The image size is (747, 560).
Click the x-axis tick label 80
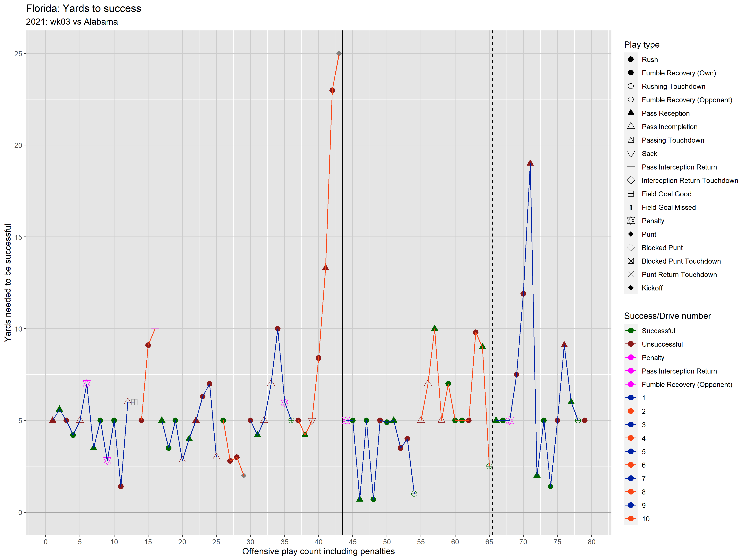click(591, 542)
